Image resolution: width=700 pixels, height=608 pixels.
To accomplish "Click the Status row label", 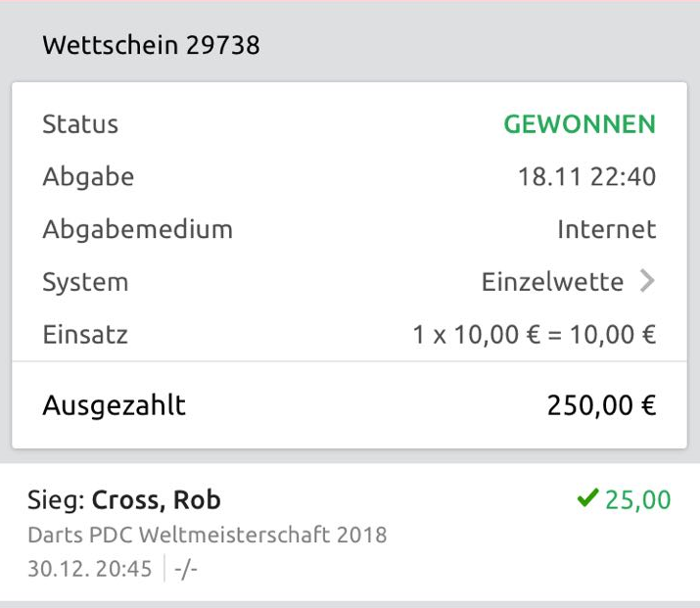I will 80,124.
